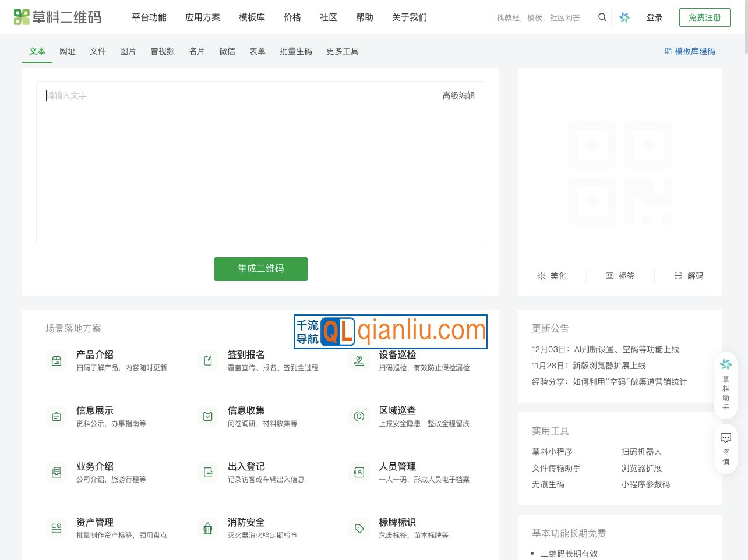Click the 资产管理 asset tag icon
The image size is (748, 560).
(x=56, y=528)
